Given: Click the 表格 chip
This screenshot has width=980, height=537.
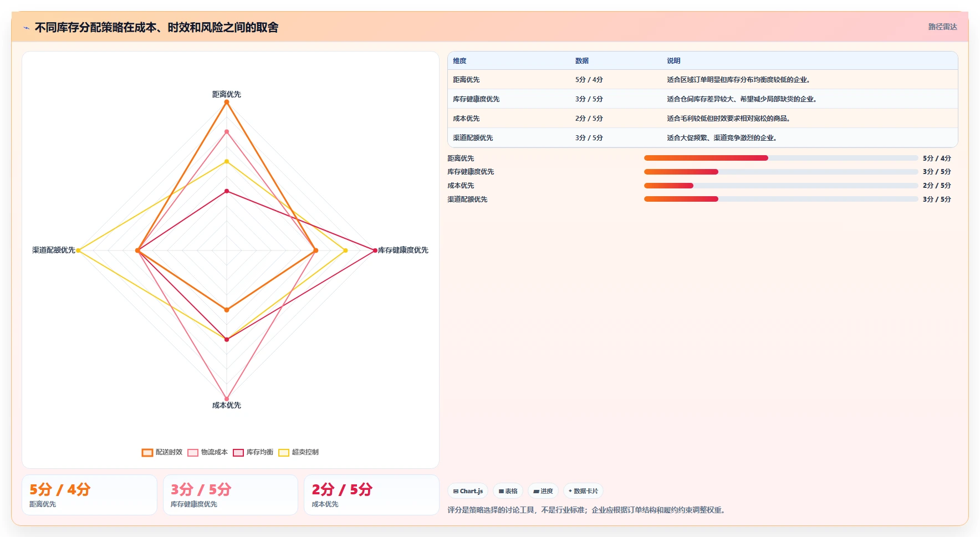Looking at the screenshot, I should 508,491.
